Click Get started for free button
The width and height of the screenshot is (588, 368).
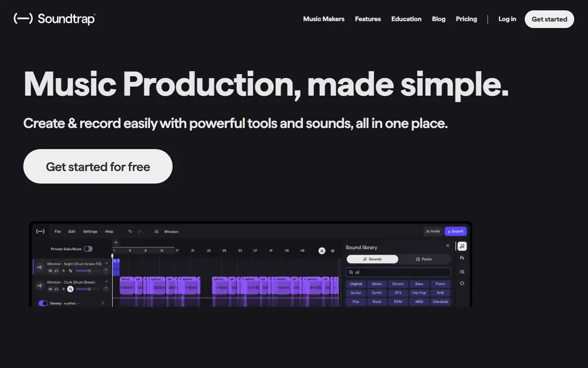pos(98,166)
